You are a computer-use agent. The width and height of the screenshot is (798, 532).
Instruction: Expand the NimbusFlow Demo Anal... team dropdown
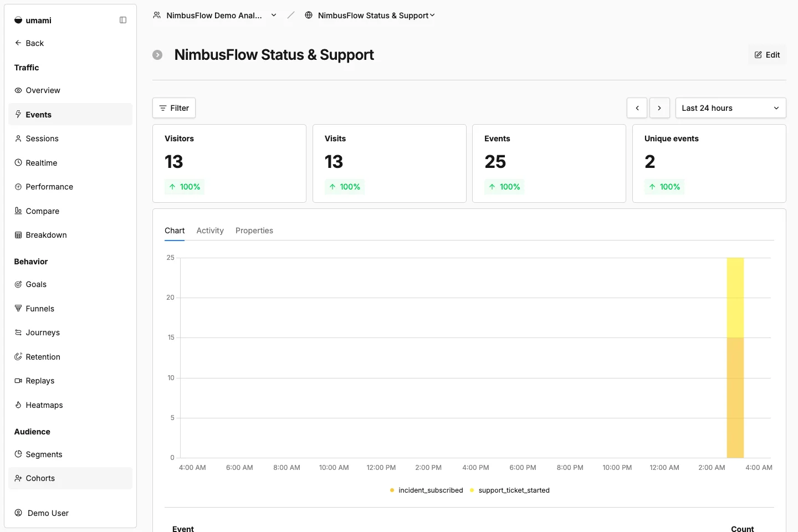215,16
